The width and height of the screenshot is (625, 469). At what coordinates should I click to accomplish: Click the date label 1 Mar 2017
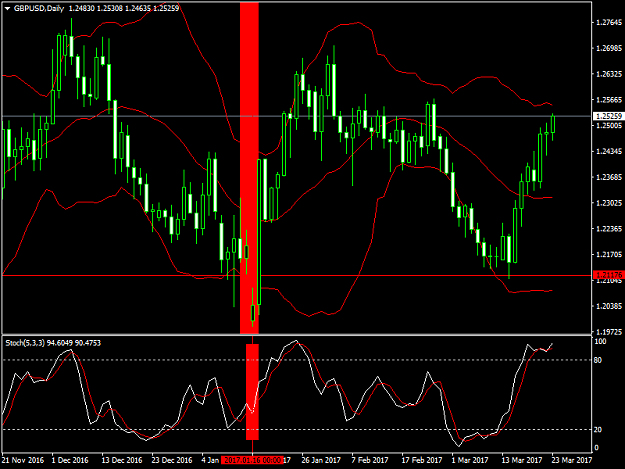[470, 460]
